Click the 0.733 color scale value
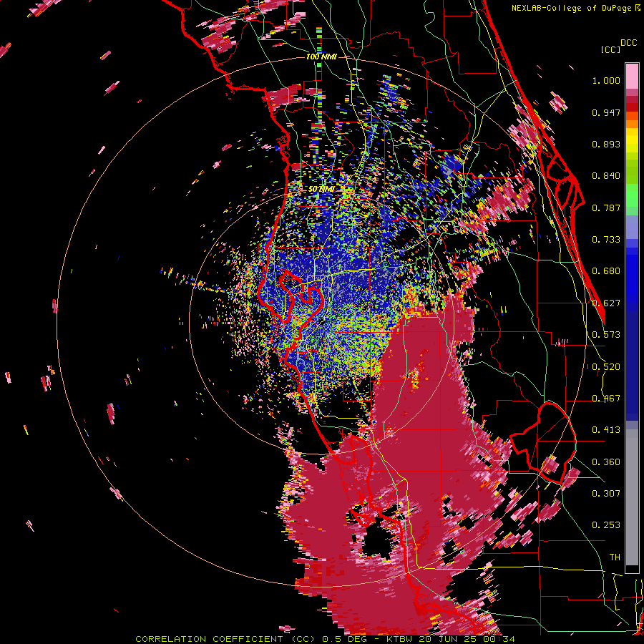 606,240
